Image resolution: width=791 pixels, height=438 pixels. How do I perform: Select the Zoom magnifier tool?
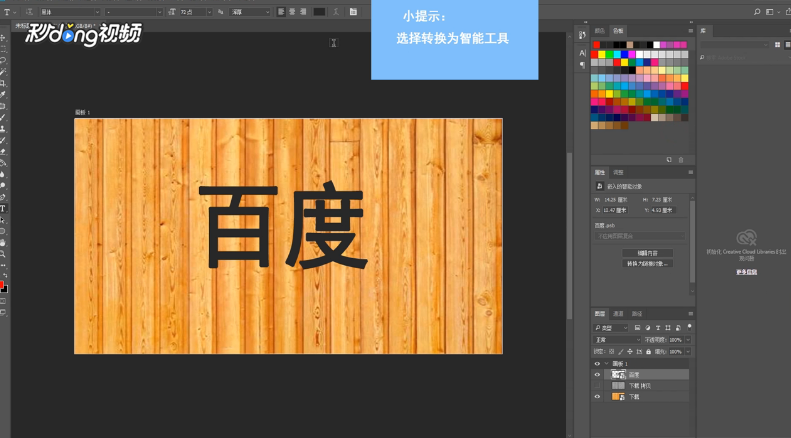coord(3,254)
